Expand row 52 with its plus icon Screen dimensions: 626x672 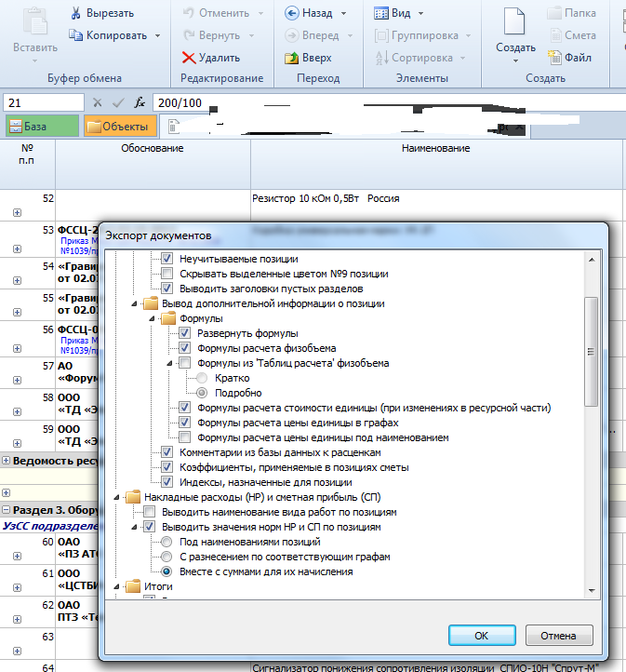click(17, 212)
